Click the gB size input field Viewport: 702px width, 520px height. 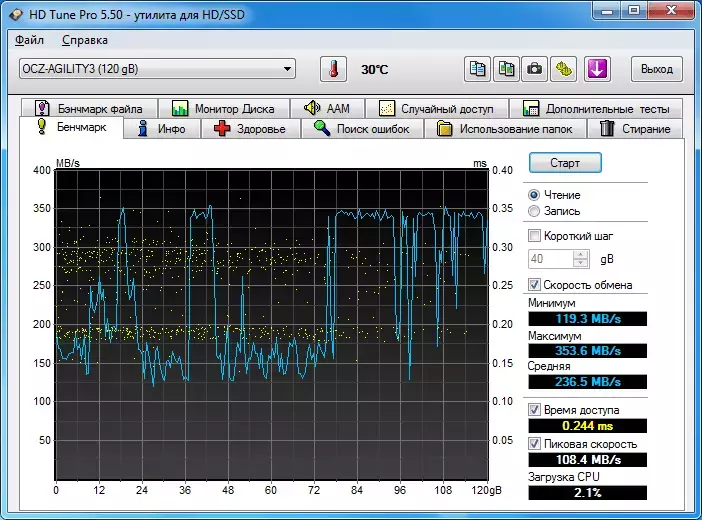[551, 259]
